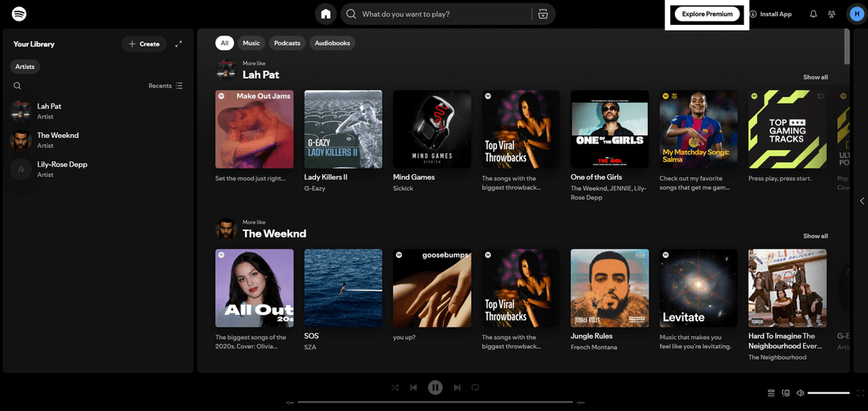The width and height of the screenshot is (868, 411).
Task: Select the Music filter tab
Action: click(252, 43)
